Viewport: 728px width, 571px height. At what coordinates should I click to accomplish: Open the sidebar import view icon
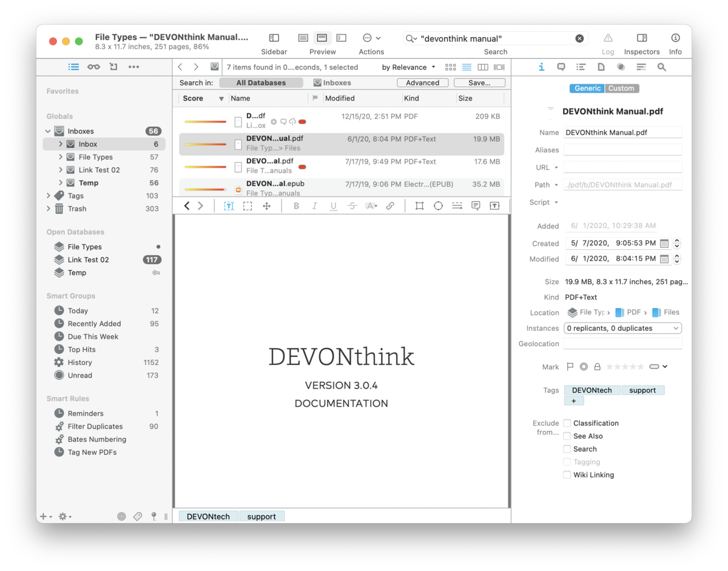coord(113,67)
